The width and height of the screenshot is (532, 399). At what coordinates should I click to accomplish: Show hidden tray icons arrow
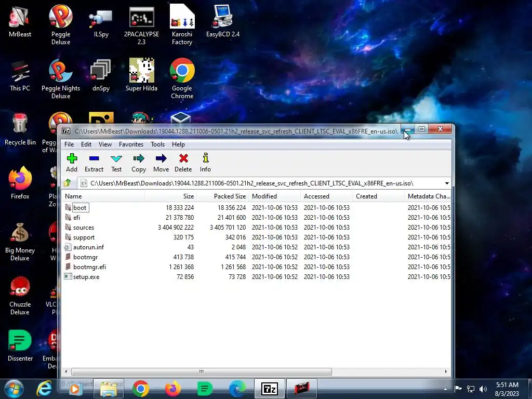(445, 389)
